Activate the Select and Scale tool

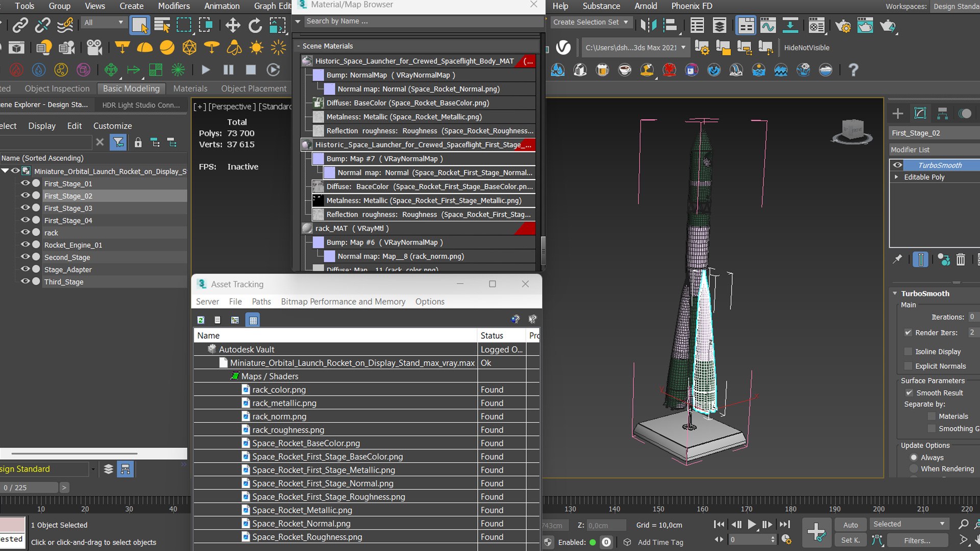click(x=277, y=24)
